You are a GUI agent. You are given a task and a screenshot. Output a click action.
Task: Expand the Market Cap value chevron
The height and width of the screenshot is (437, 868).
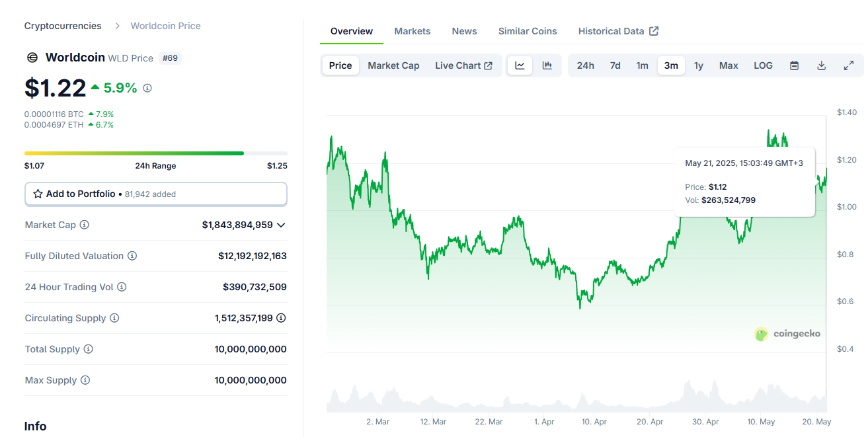pos(282,225)
